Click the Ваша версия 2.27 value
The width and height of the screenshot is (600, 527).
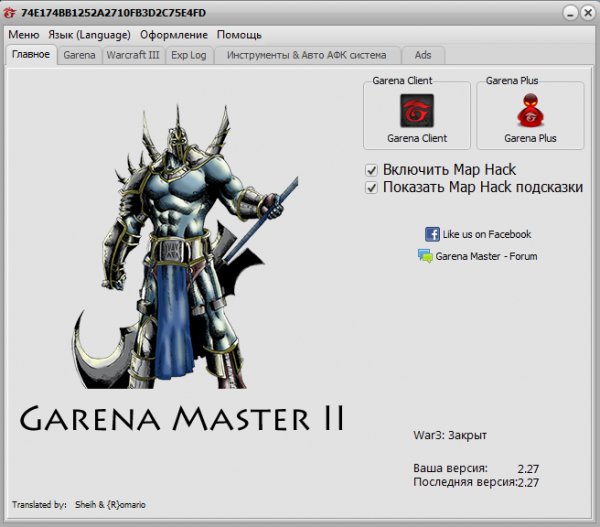(x=528, y=469)
